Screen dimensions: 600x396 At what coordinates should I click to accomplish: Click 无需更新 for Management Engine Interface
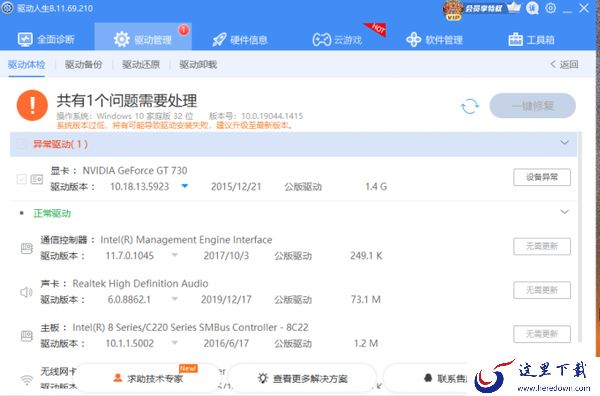tap(542, 246)
